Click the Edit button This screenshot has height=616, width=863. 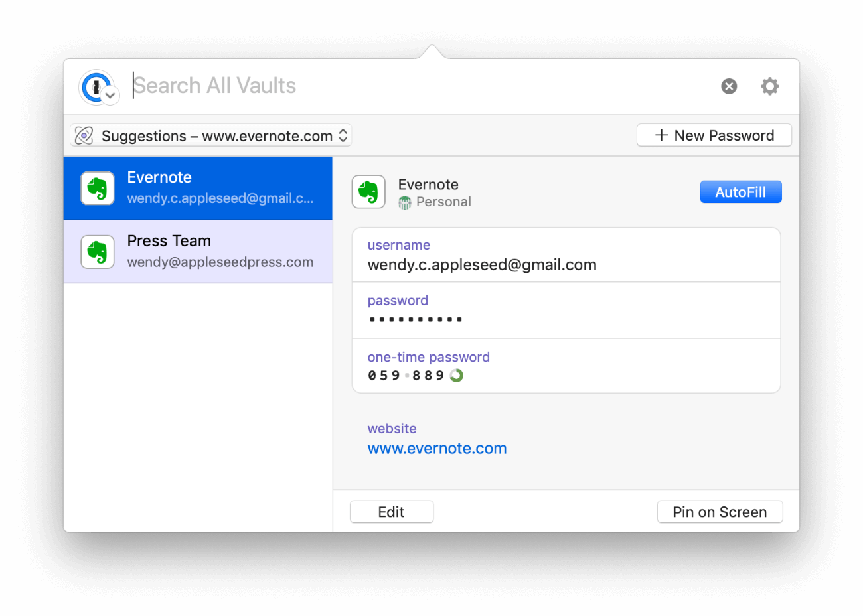coord(392,512)
